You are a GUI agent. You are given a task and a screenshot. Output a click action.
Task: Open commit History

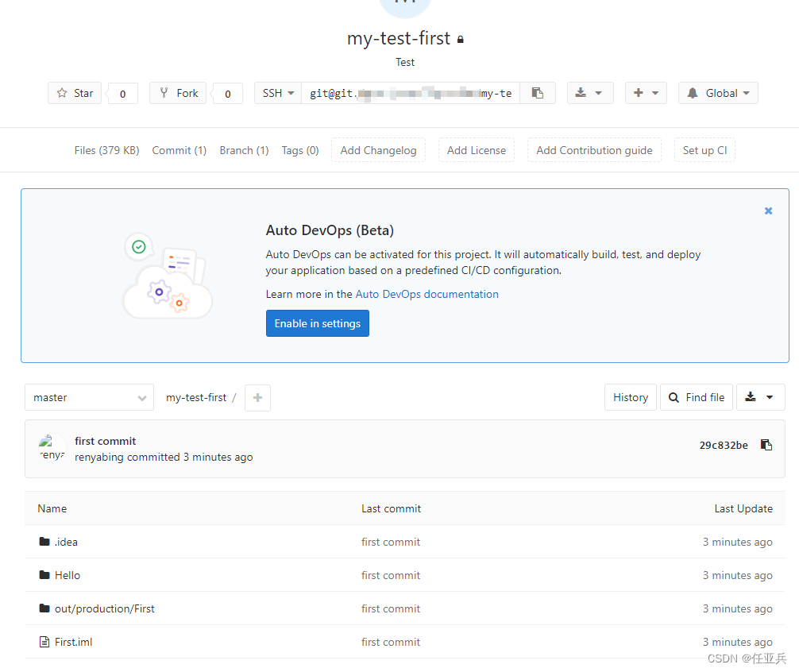pos(631,397)
